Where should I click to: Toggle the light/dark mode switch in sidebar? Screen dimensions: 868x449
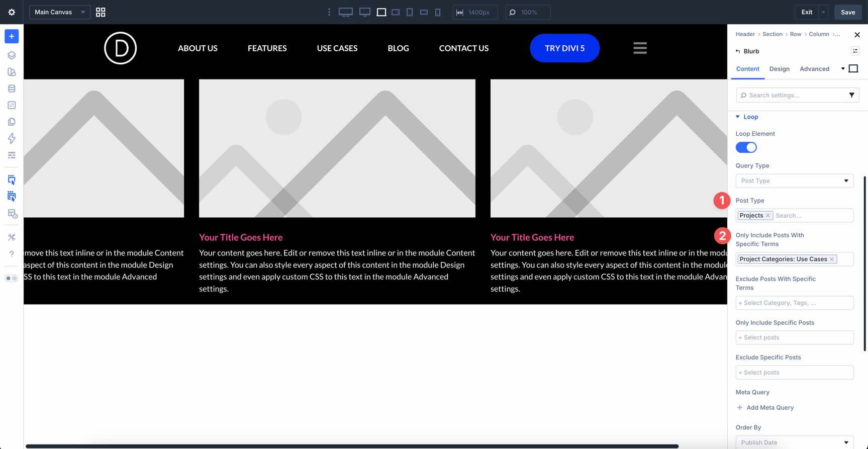click(12, 278)
